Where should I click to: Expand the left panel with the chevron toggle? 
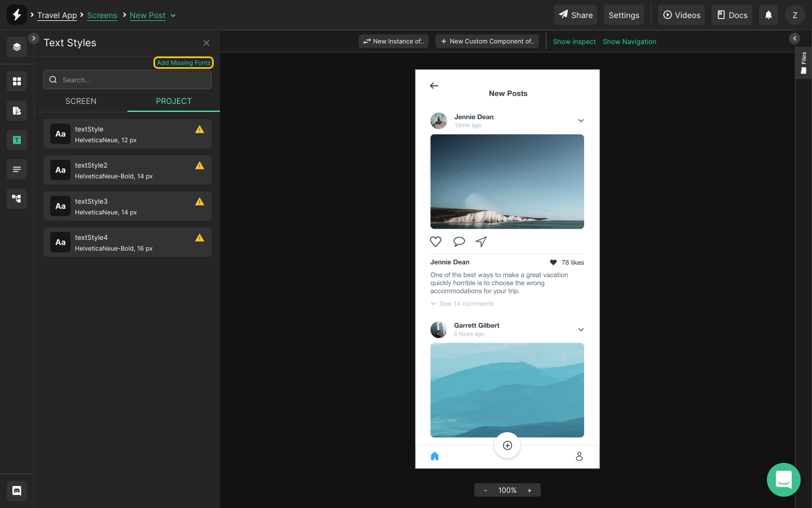click(x=34, y=38)
